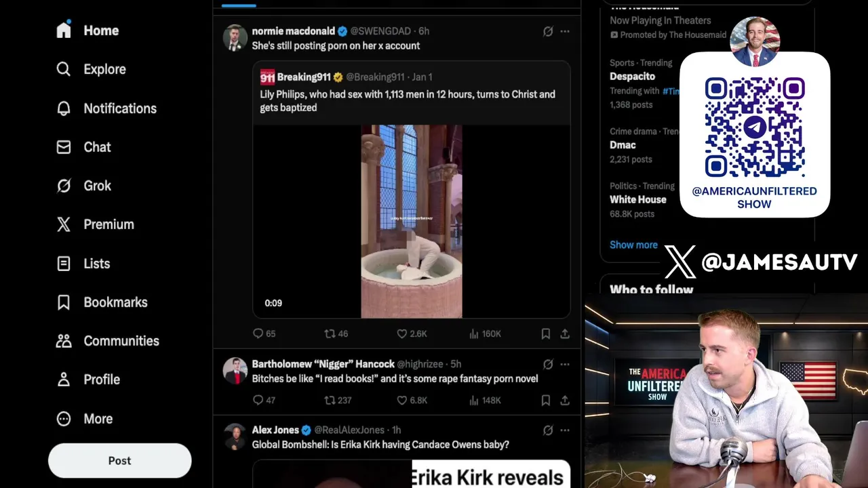868x488 pixels.
Task: Open normie macdonald's profile avatar
Action: tap(235, 38)
